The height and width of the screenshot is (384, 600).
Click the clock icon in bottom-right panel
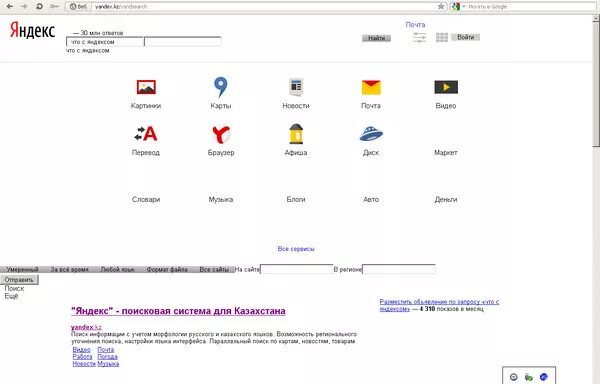coord(514,377)
